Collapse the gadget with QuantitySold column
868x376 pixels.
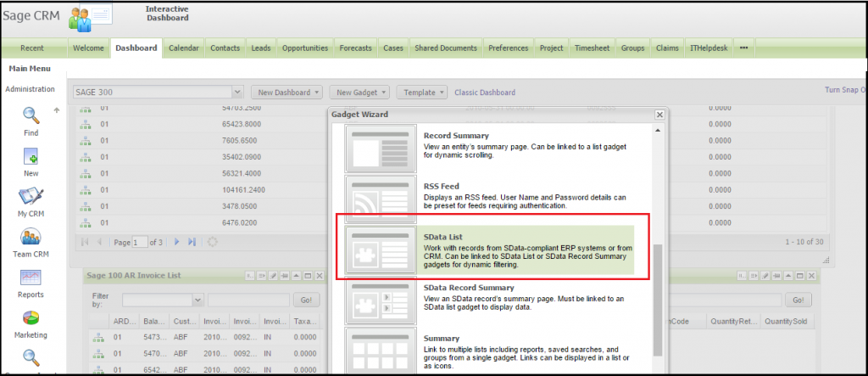point(789,276)
